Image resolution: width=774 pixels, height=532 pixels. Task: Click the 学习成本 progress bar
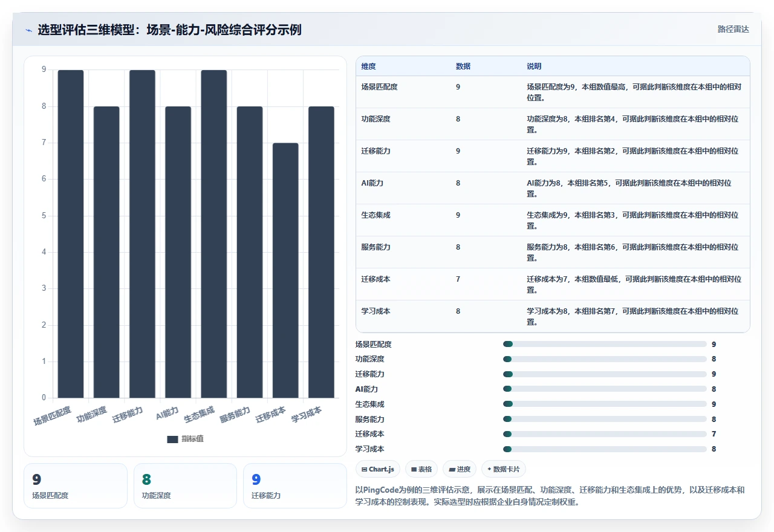[605, 449]
